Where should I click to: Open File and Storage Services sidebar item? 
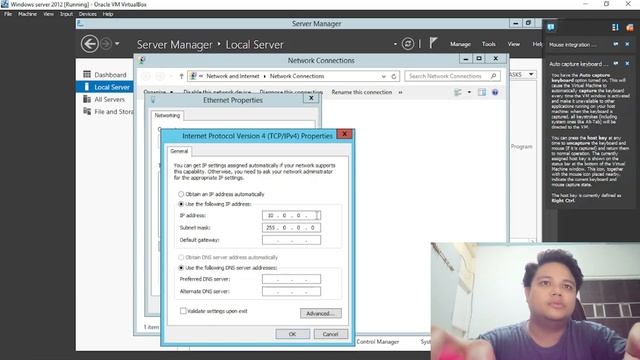(113, 111)
